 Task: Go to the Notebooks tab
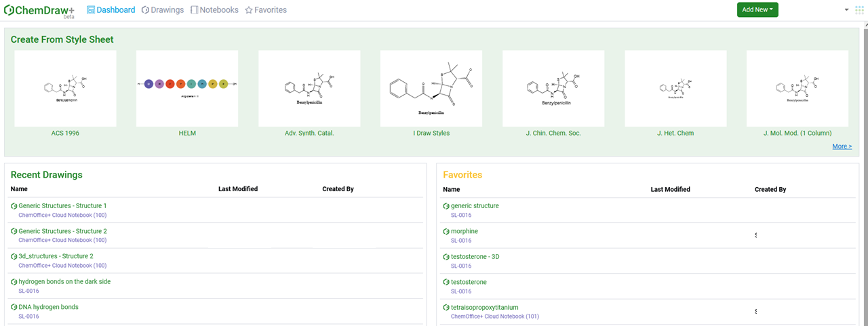(214, 10)
